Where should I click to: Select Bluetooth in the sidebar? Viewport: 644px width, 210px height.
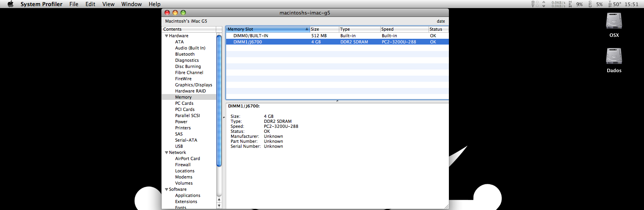[185, 54]
